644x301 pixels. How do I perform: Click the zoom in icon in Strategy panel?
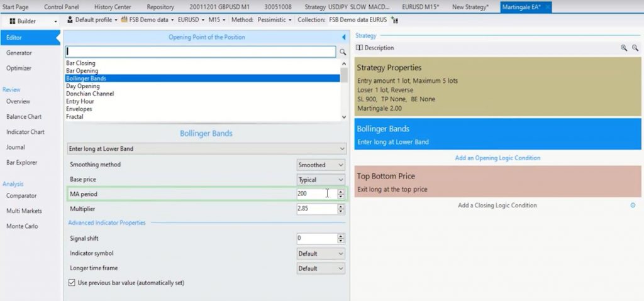point(624,48)
